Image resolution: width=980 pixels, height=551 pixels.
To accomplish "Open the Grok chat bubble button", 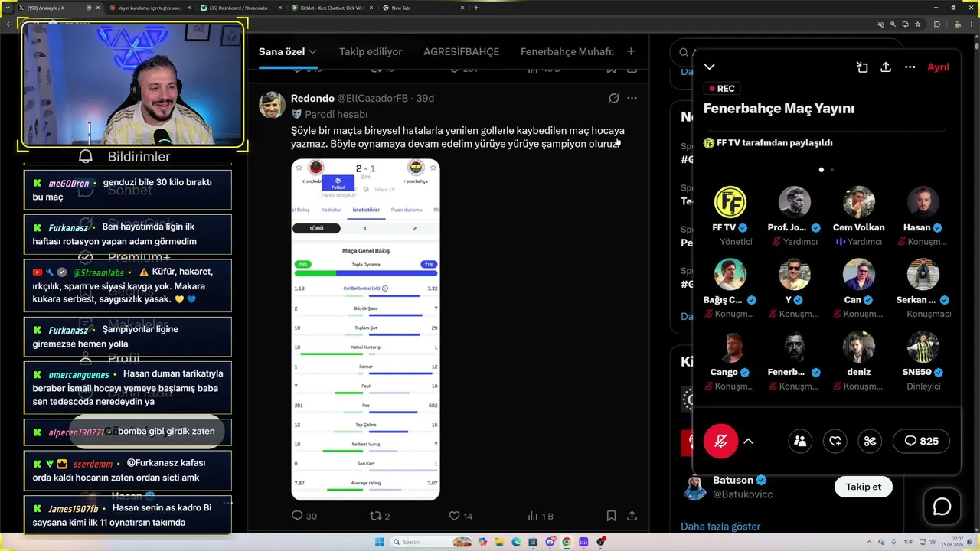I will click(942, 507).
